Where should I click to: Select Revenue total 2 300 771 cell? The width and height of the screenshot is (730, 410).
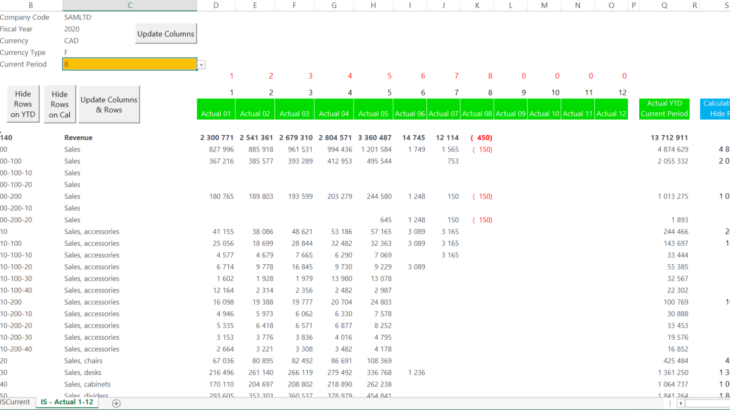pos(217,138)
